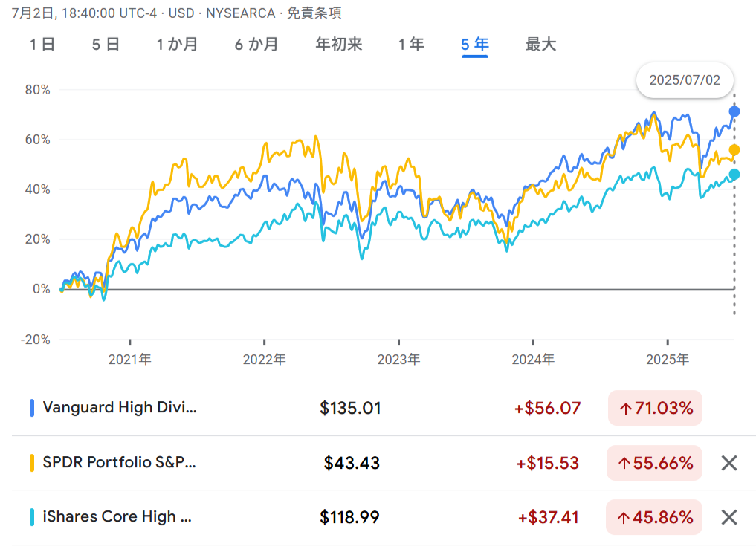Open SPDR Portfolio S&P... fund name
The image size is (756, 558).
[119, 463]
